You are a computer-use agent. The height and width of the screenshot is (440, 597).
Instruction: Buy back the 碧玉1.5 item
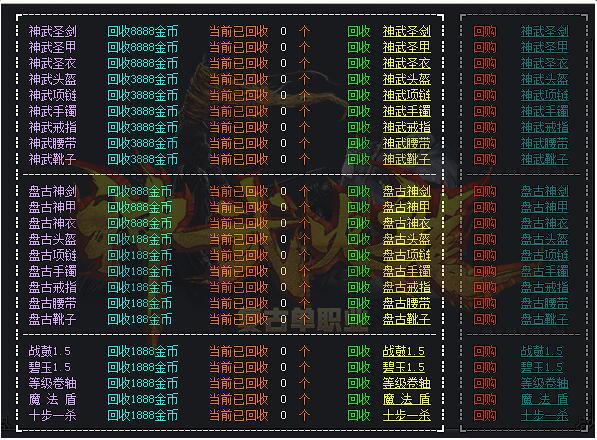pos(541,367)
